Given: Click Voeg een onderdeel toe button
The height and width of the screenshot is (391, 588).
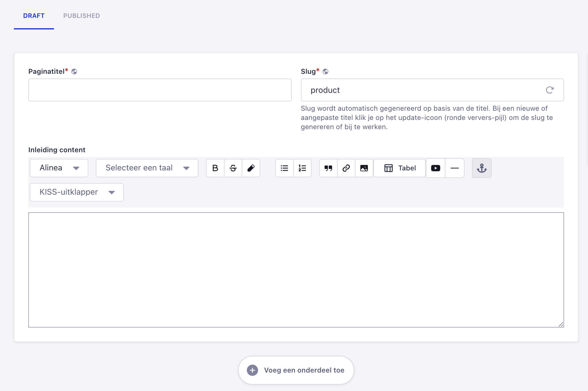Looking at the screenshot, I should pos(296,370).
